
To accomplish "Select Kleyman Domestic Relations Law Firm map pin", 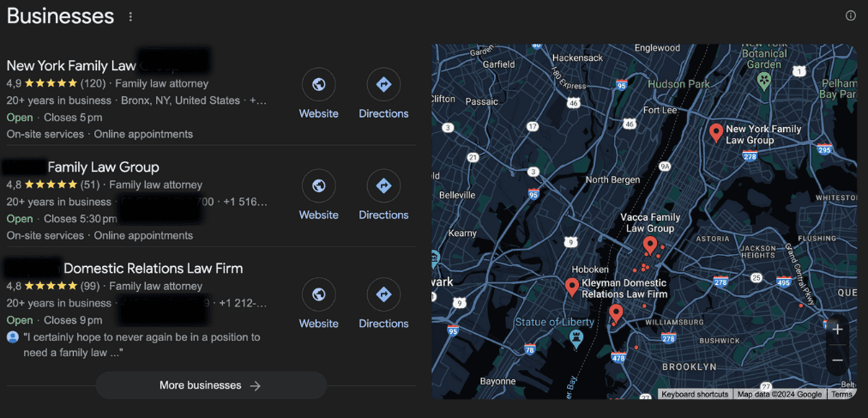I will click(x=572, y=287).
